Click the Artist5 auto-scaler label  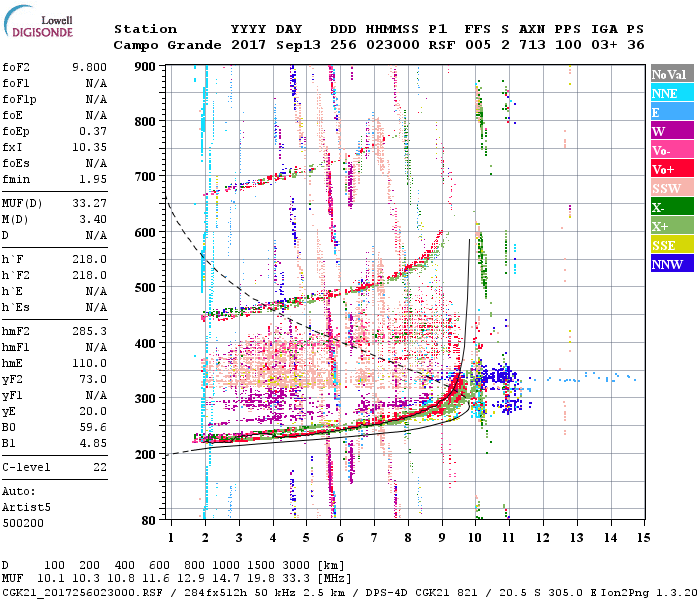coord(26,508)
